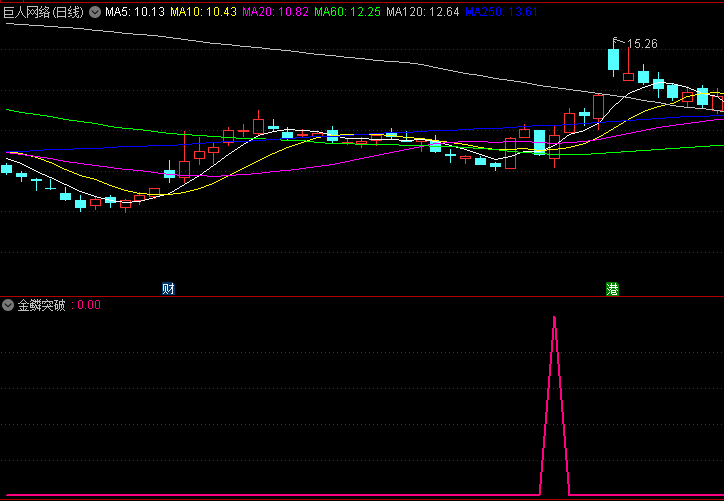
Task: Click the MA60: 12.25 label
Action: pos(348,12)
